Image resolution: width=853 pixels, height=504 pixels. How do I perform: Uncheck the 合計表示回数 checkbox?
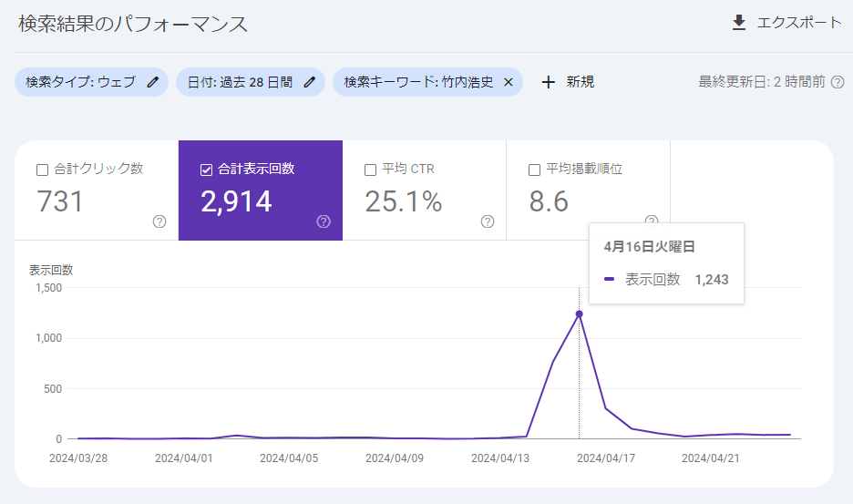[206, 170]
